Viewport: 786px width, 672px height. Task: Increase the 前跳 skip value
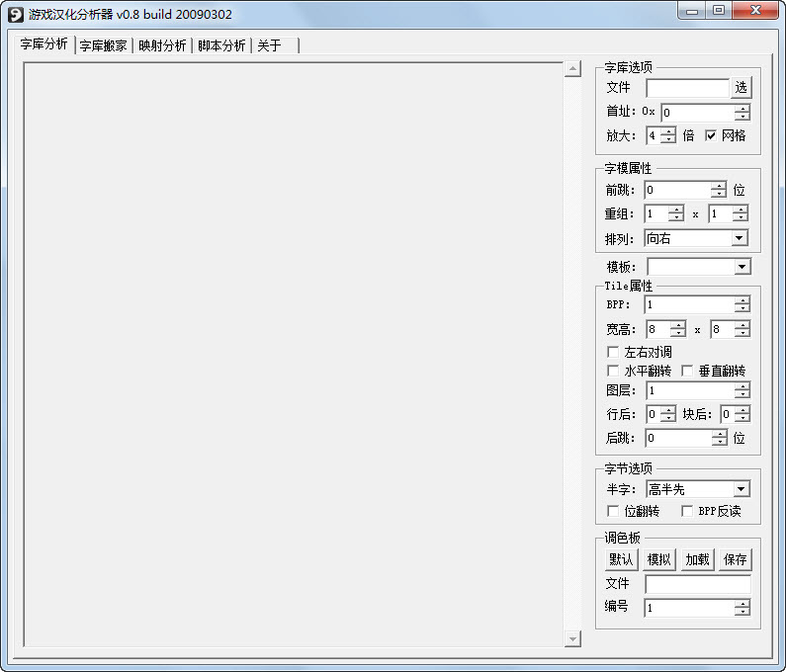719,186
